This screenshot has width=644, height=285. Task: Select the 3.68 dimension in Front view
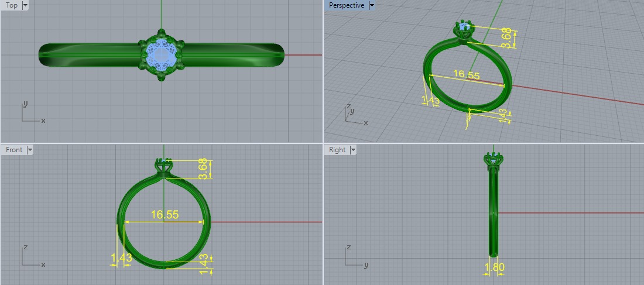[203, 169]
